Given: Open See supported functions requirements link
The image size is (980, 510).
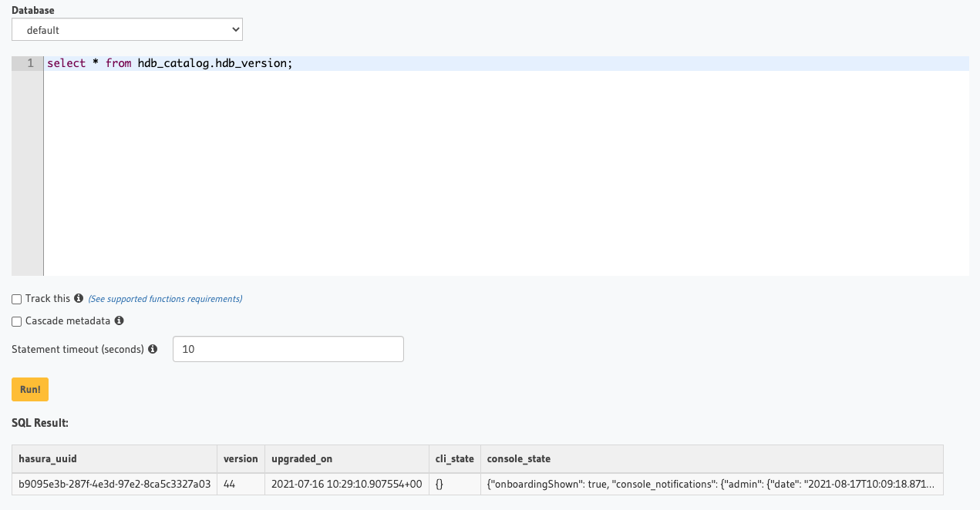Looking at the screenshot, I should [165, 299].
